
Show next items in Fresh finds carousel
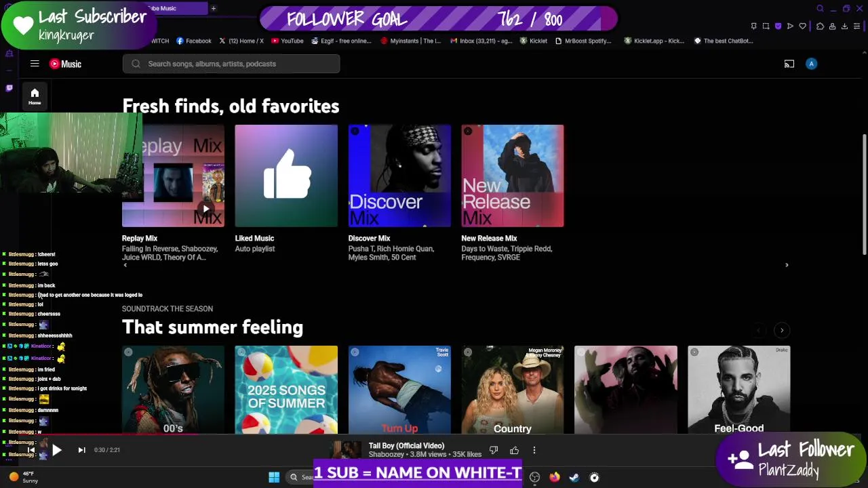(787, 265)
